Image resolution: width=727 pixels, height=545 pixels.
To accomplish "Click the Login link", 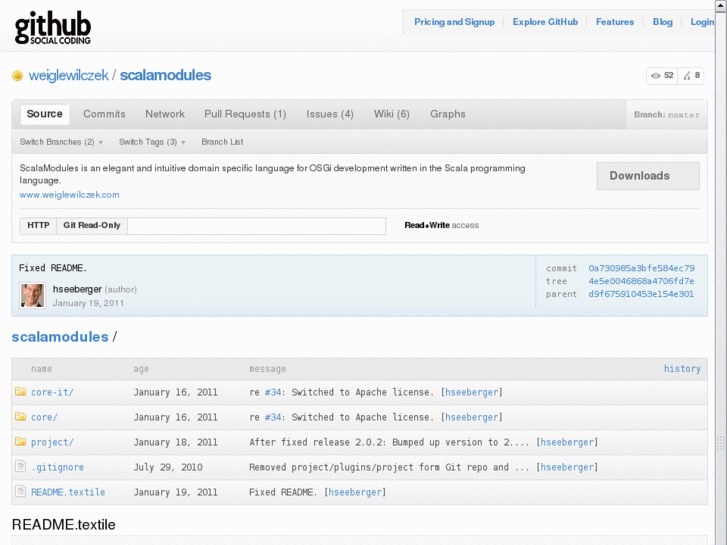I will 702,22.
